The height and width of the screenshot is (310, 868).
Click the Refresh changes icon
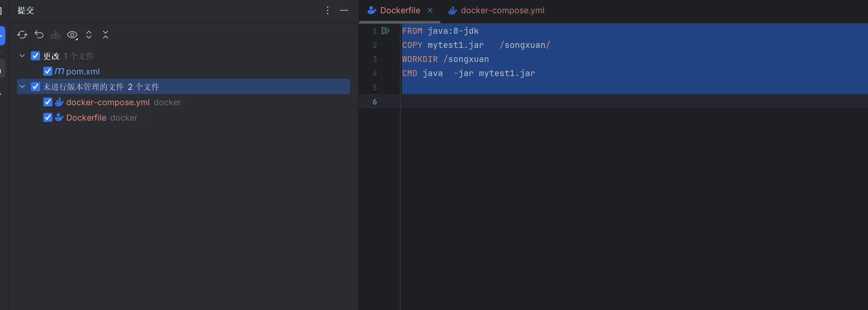(22, 35)
